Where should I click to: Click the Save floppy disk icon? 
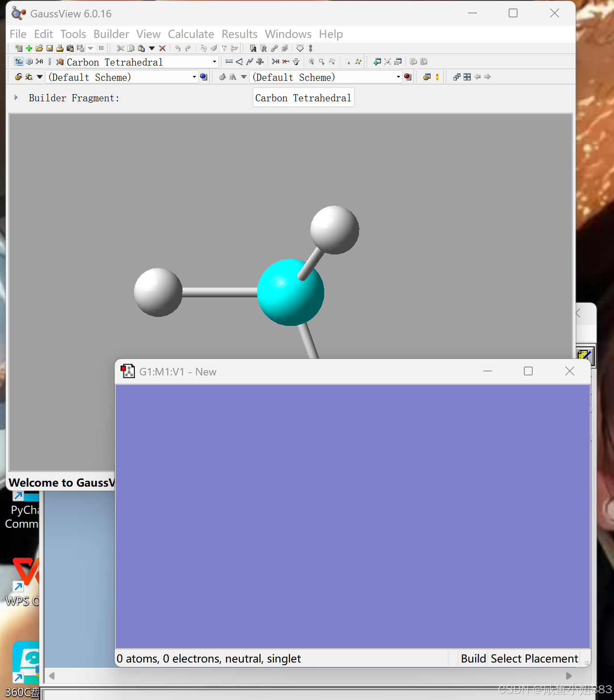50,48
